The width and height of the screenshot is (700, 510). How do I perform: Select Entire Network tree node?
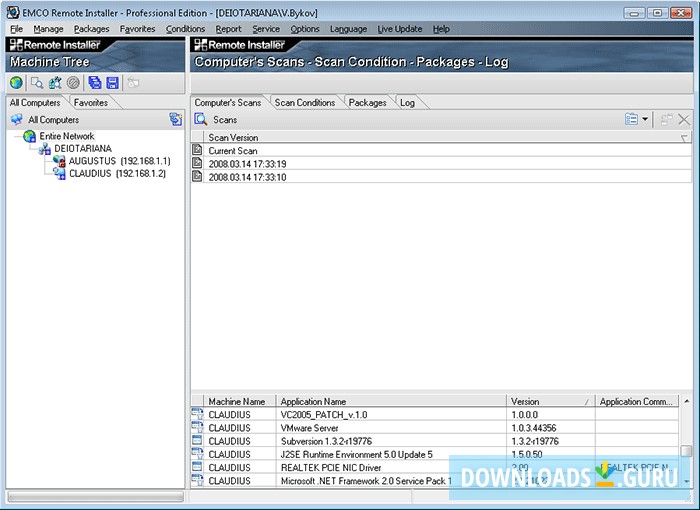[x=67, y=136]
